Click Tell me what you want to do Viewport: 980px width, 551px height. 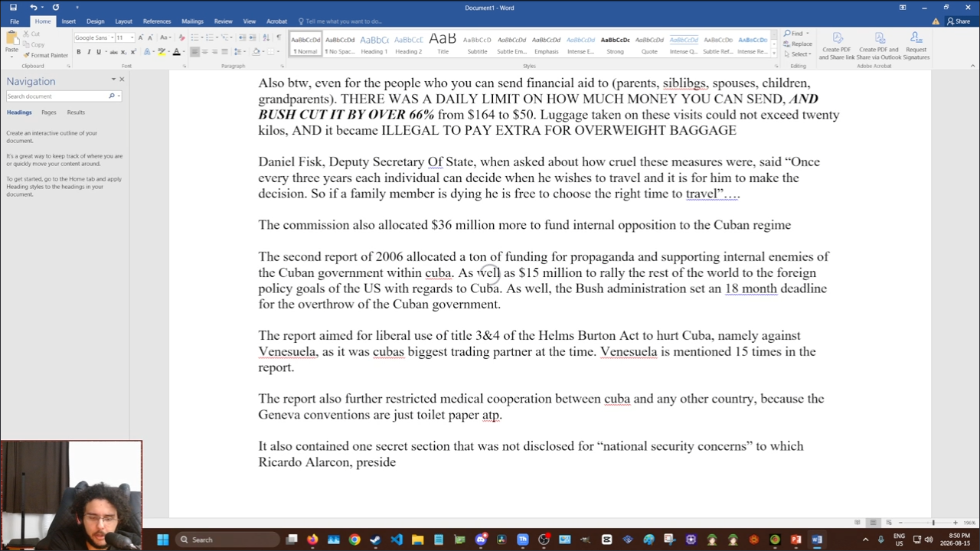click(343, 21)
